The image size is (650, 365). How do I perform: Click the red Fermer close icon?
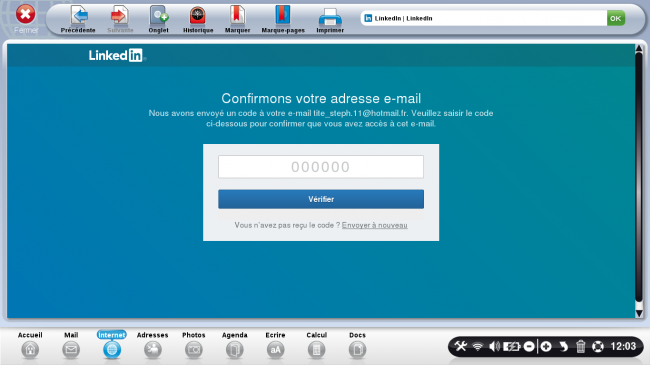click(x=25, y=15)
